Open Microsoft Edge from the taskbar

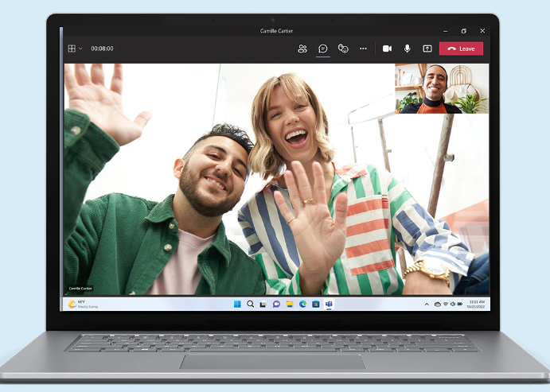coord(302,304)
